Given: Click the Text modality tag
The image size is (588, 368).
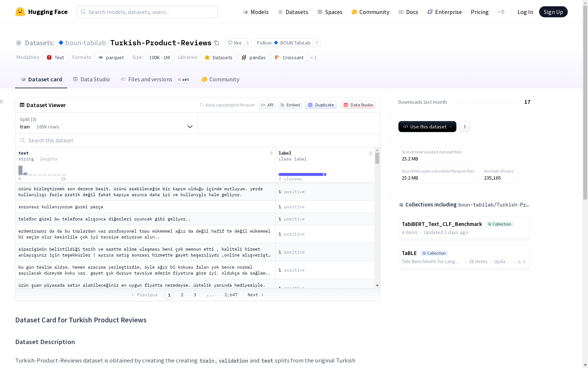Looking at the screenshot, I should 55,57.
